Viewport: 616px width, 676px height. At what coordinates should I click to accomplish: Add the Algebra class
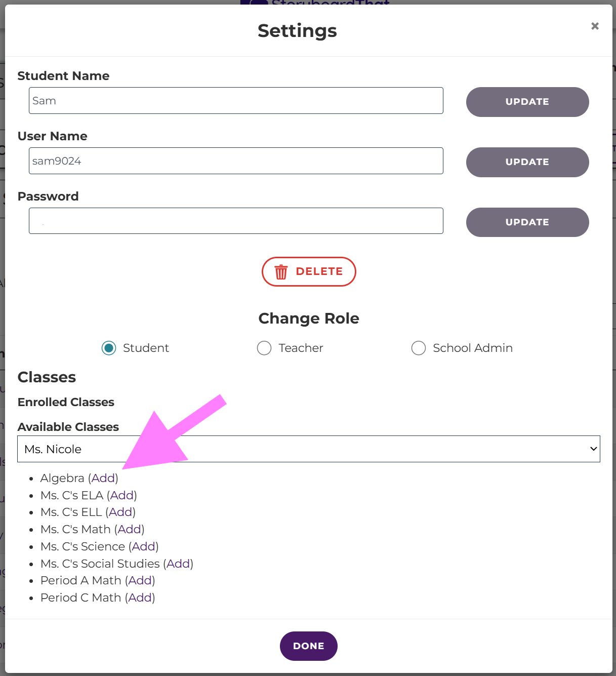(x=103, y=478)
